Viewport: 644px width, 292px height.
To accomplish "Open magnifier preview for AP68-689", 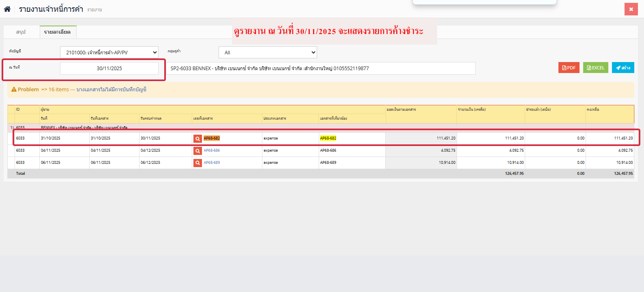I will coord(197,163).
